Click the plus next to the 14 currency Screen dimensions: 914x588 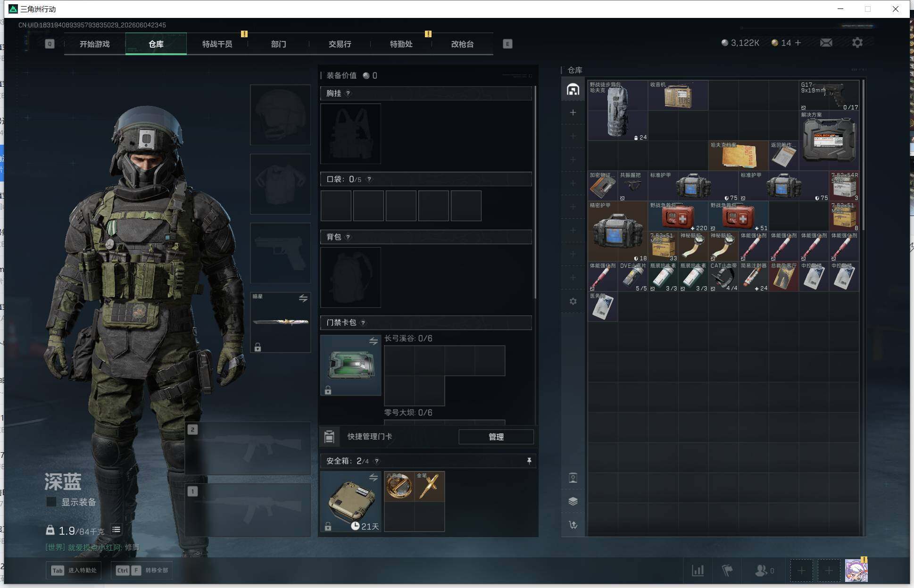798,43
